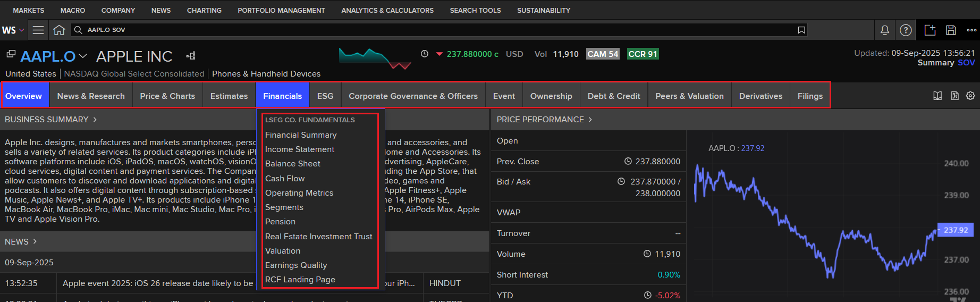Select Income Statement from Financials menu
The height and width of the screenshot is (302, 980).
coord(300,149)
